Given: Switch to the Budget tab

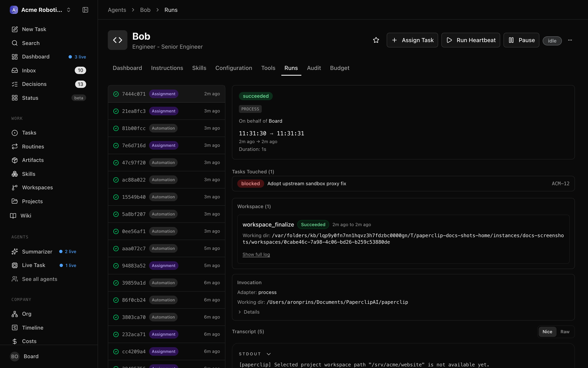Looking at the screenshot, I should coord(340,68).
